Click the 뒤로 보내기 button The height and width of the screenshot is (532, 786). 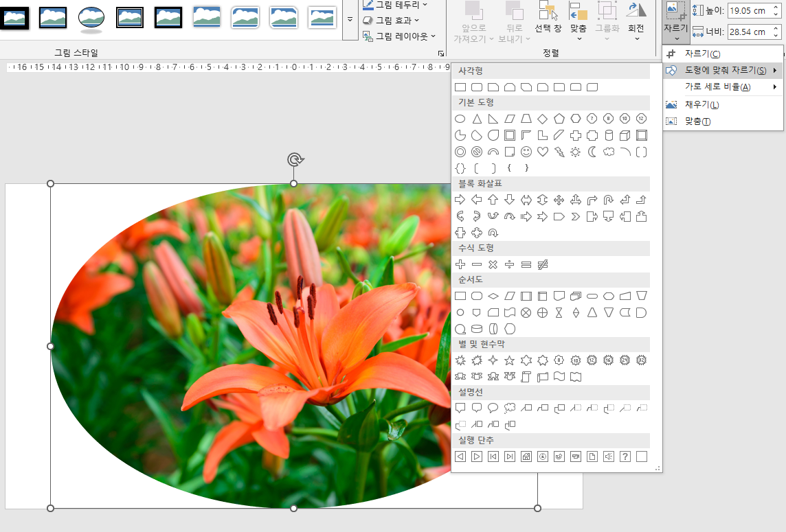[x=514, y=21]
